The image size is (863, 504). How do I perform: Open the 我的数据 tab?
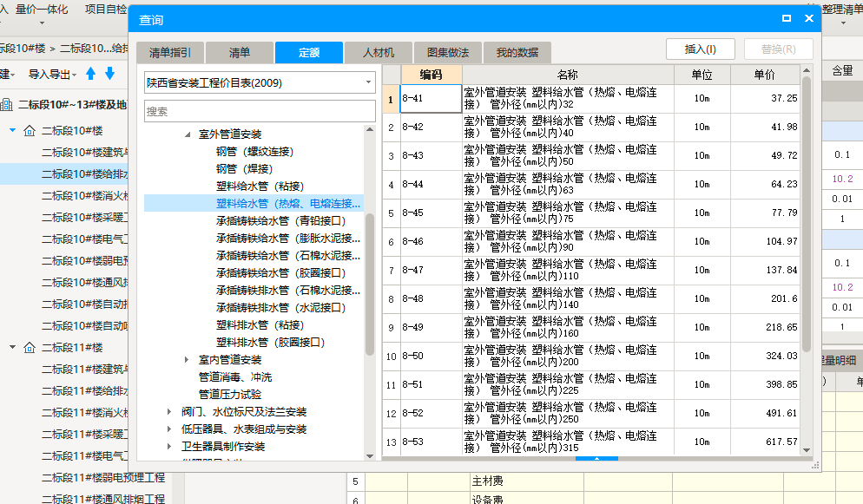pyautogui.click(x=517, y=53)
